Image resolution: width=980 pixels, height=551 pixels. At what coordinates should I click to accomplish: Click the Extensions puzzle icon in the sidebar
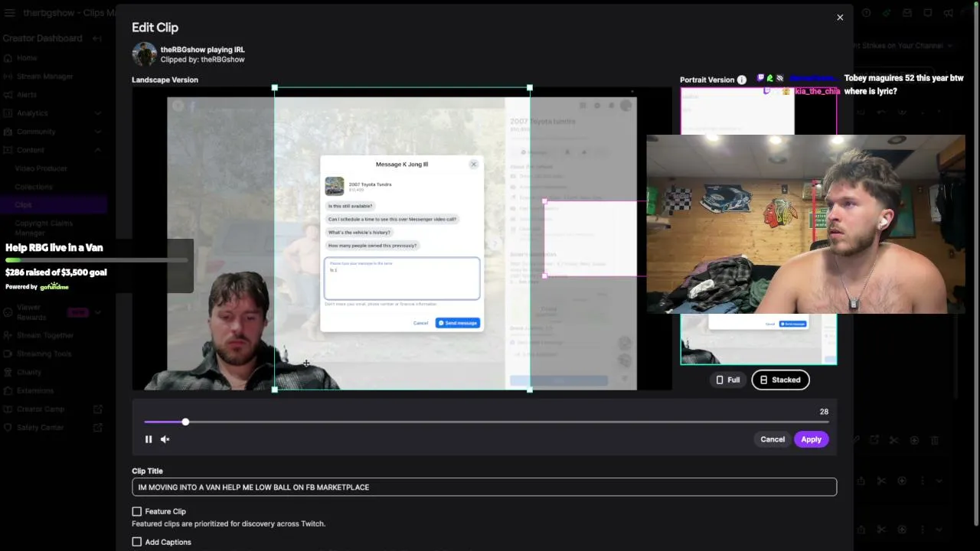(x=7, y=390)
